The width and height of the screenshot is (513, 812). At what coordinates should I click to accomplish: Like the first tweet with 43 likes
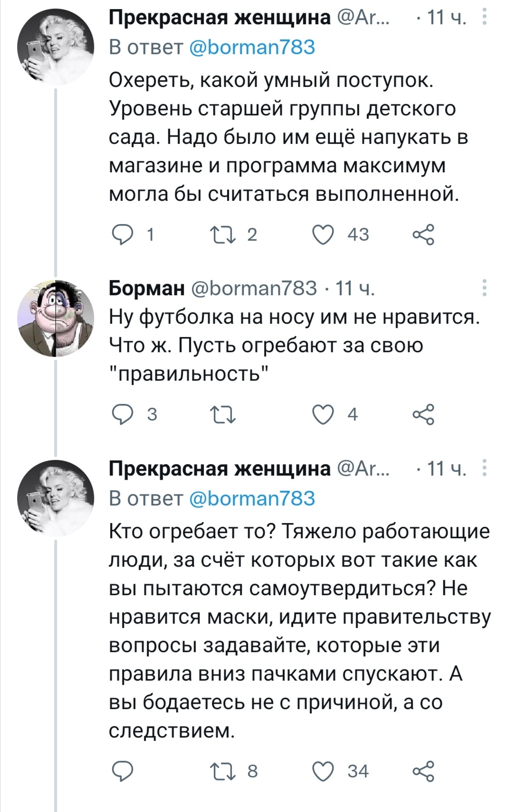(x=323, y=234)
